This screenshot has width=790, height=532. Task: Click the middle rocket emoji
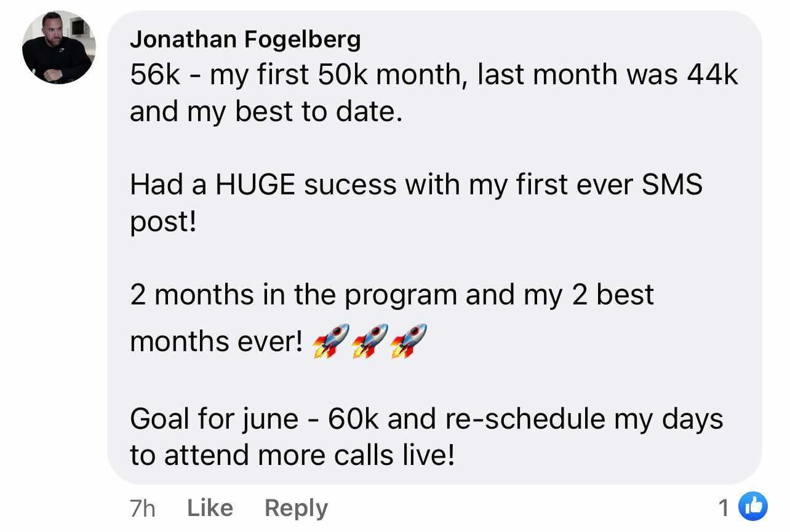tap(369, 341)
